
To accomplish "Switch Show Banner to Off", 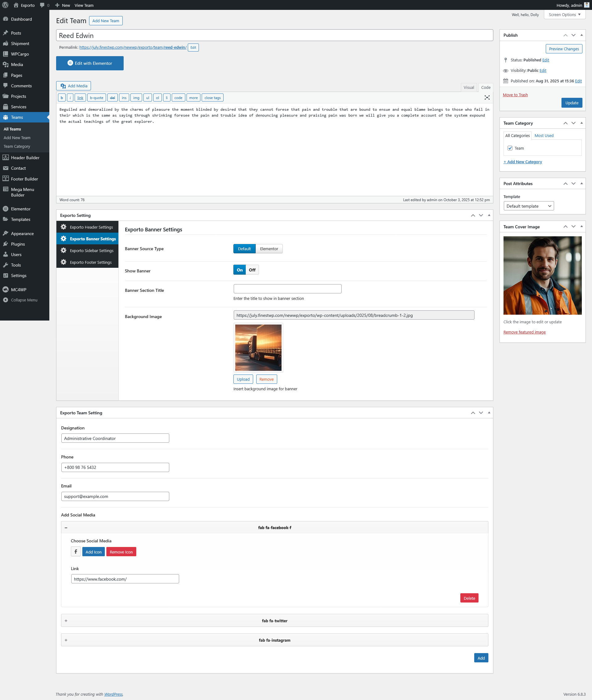I will click(252, 270).
